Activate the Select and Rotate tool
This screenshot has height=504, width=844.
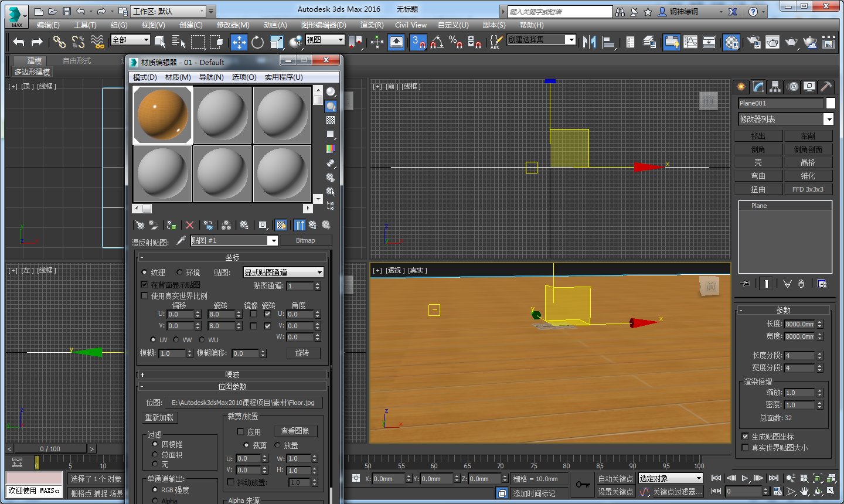tap(258, 42)
